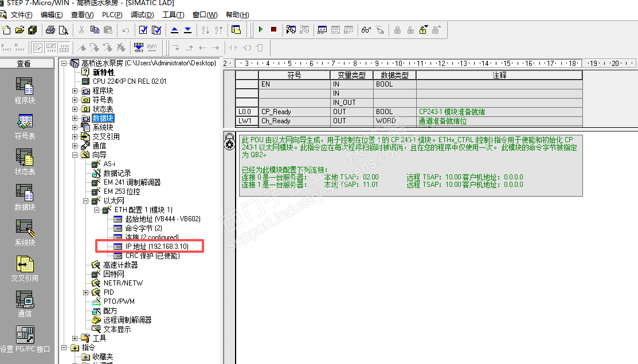The width and height of the screenshot is (638, 364).
Task: Open Data Block in the navigation bar
Action: 25,197
